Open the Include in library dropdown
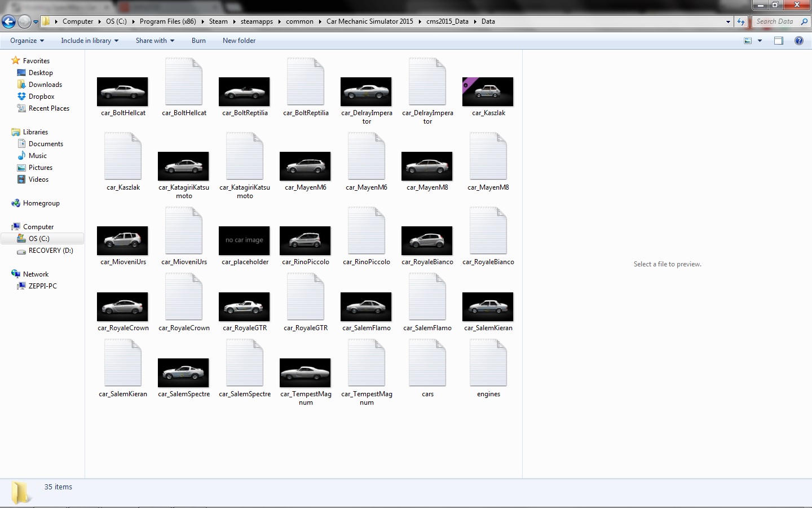Viewport: 812px width, 508px height. point(90,41)
